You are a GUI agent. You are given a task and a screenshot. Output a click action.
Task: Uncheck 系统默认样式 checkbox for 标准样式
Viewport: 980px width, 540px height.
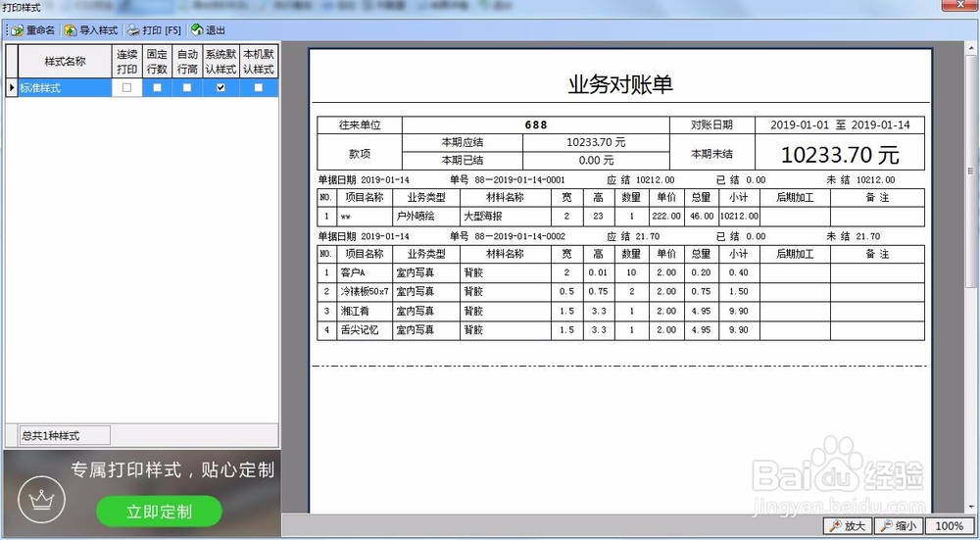220,88
